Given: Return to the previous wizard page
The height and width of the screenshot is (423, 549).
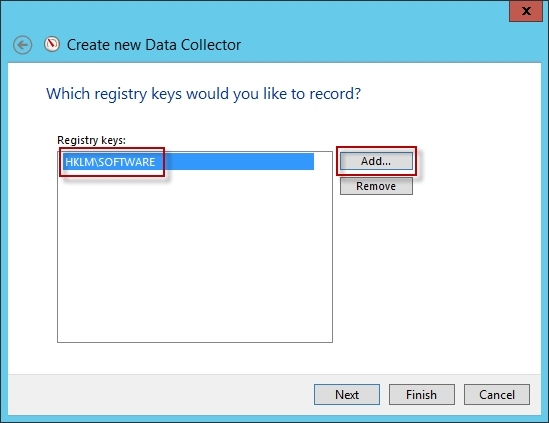Looking at the screenshot, I should coord(22,45).
